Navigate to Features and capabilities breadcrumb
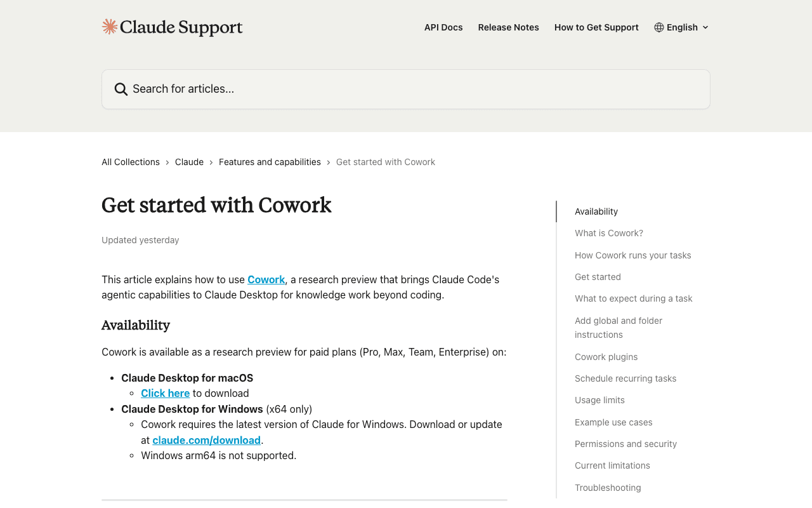812x508 pixels. point(270,161)
